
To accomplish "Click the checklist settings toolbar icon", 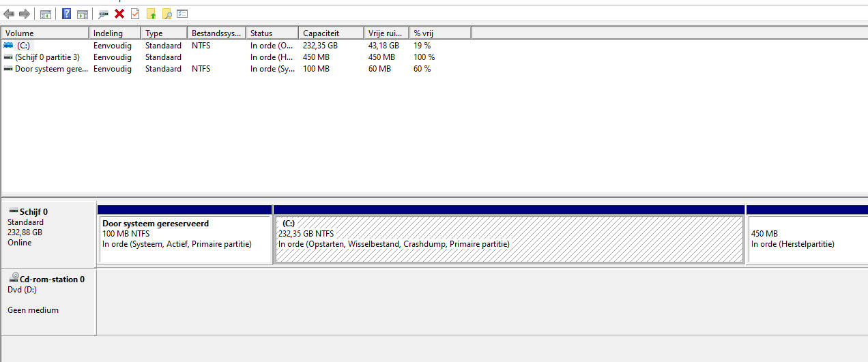I will tap(182, 14).
